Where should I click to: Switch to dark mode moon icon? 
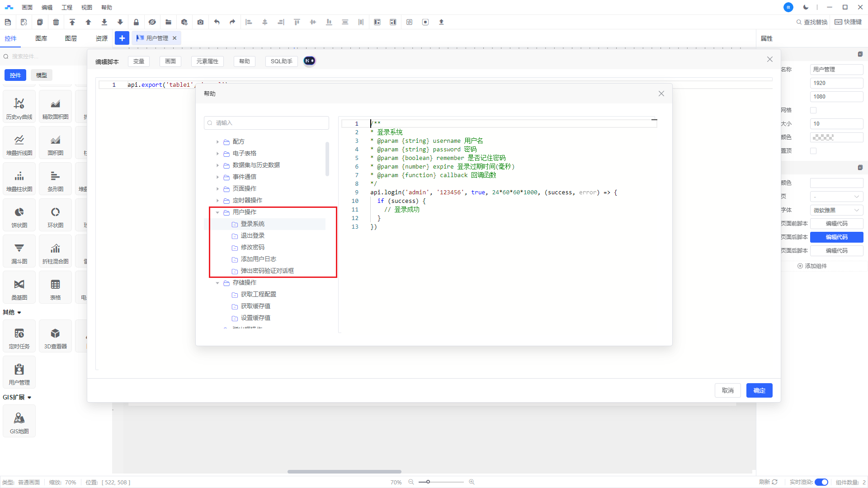[806, 7]
